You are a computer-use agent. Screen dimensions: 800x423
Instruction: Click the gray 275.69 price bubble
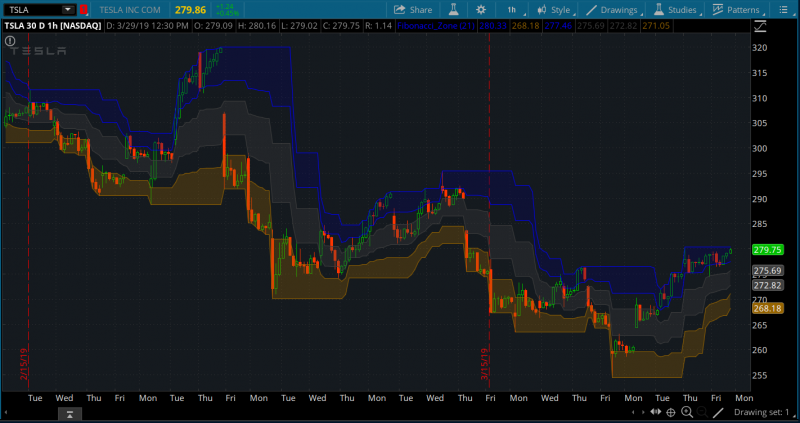click(767, 271)
